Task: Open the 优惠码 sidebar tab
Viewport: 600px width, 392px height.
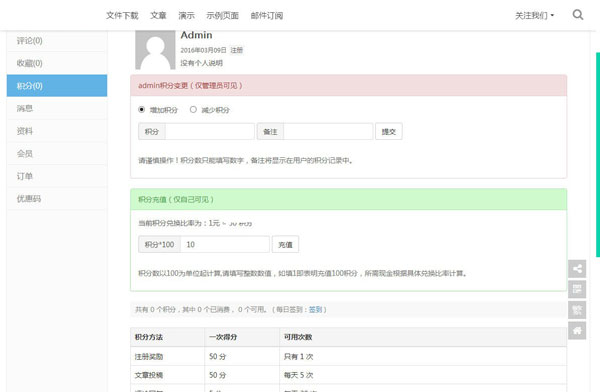Action: tap(57, 199)
